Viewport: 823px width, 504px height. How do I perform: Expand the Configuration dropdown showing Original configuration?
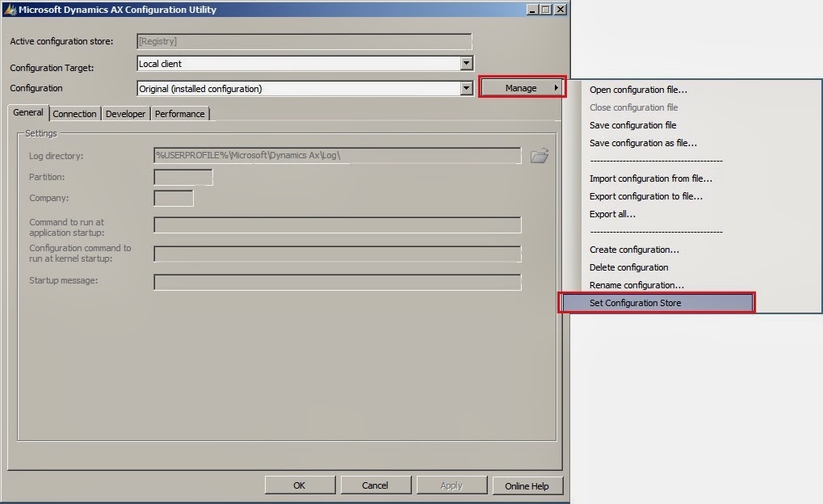tap(467, 88)
